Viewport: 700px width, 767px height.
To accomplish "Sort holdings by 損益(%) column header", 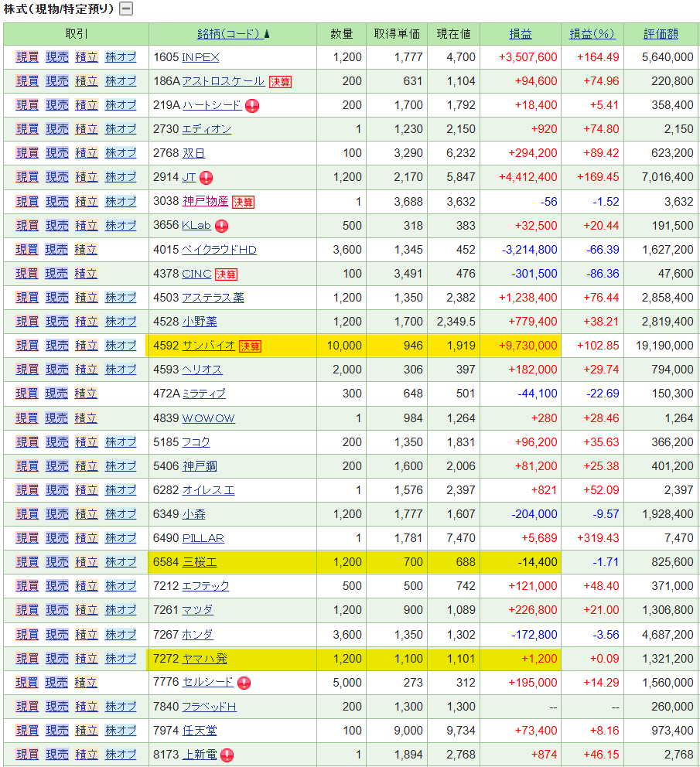I will (592, 34).
